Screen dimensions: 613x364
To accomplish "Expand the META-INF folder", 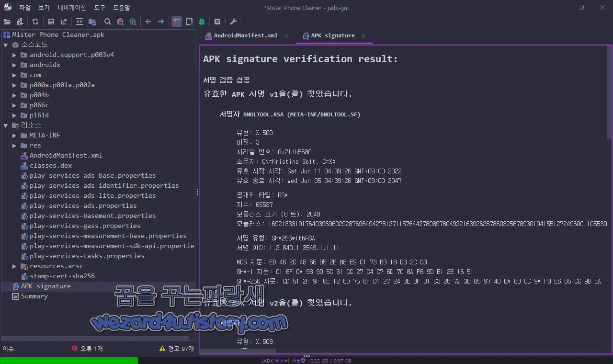I will [x=14, y=135].
